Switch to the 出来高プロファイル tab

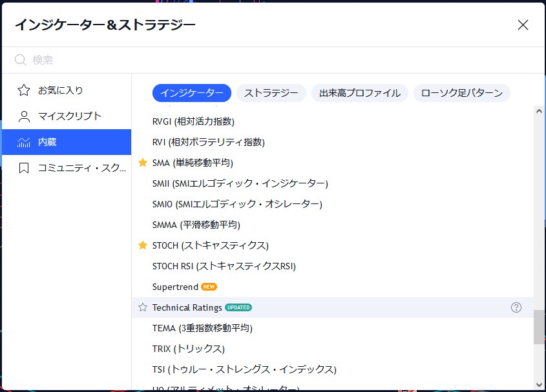(x=360, y=93)
